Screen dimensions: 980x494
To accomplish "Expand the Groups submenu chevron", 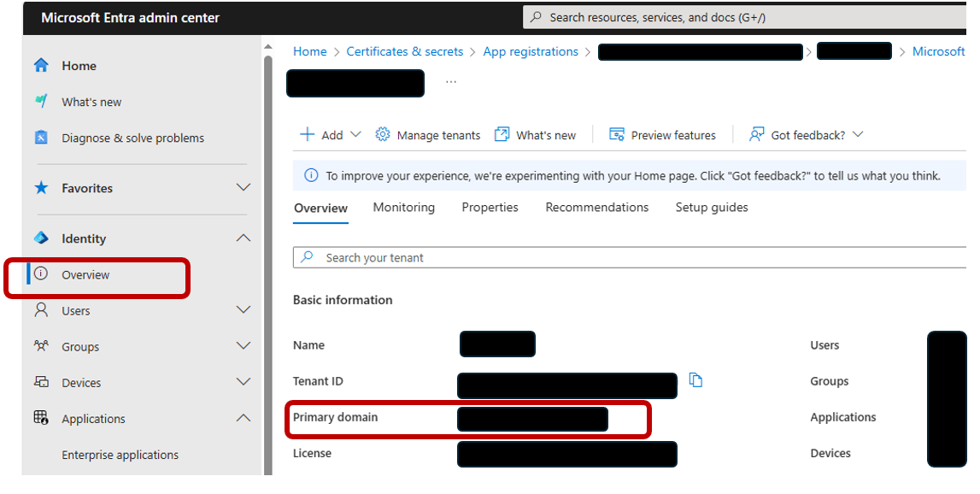I will tap(244, 346).
